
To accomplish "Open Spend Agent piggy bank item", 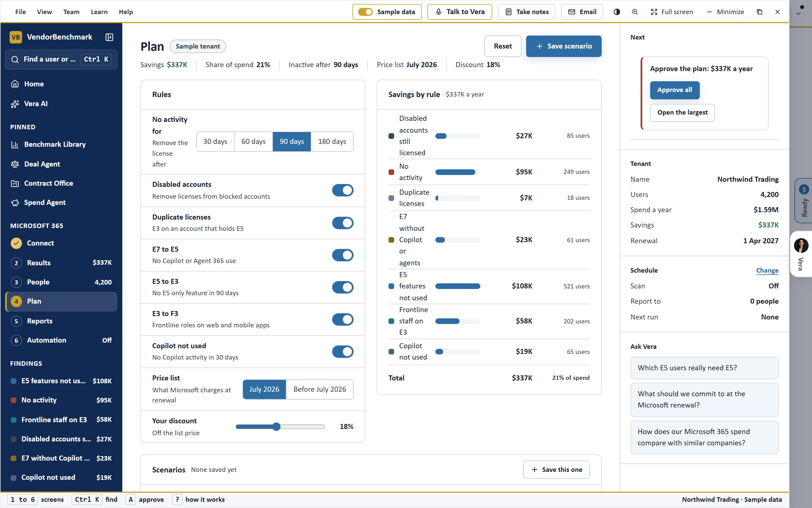I will (61, 203).
